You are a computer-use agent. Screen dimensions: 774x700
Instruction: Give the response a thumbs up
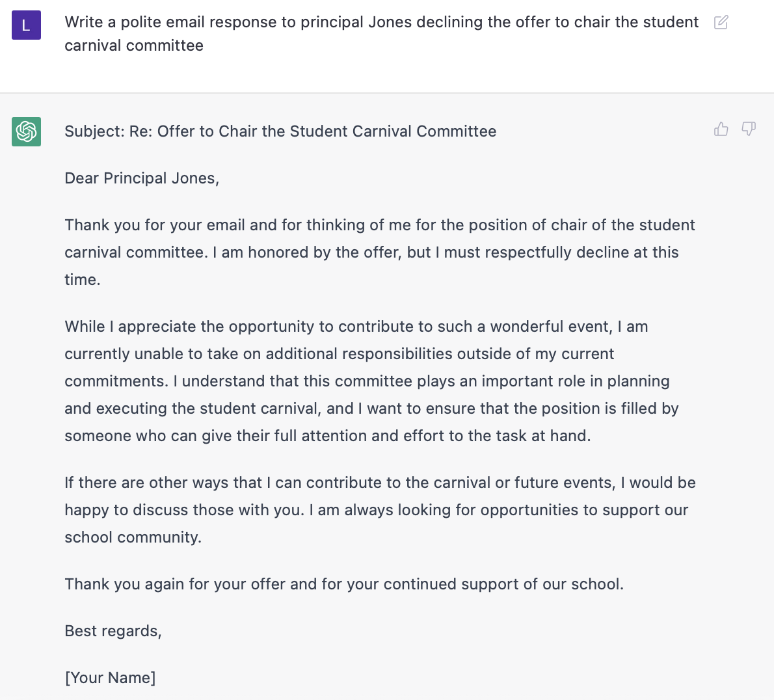click(721, 129)
